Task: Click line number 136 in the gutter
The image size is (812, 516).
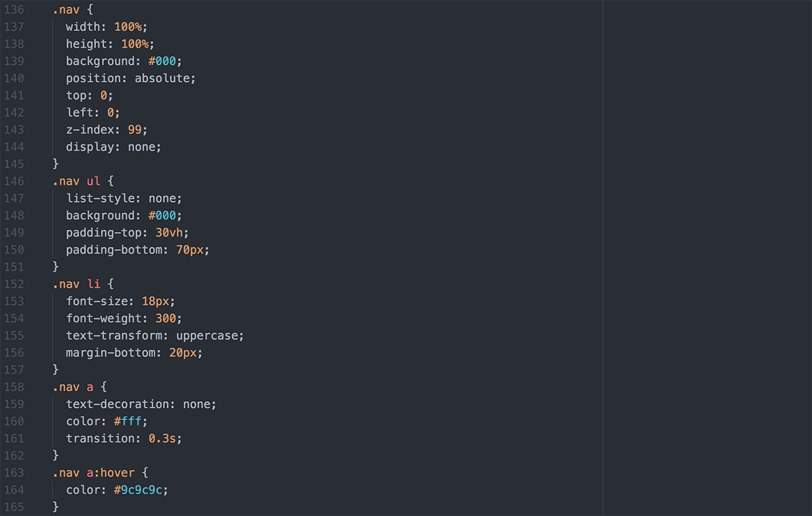Action: click(14, 10)
